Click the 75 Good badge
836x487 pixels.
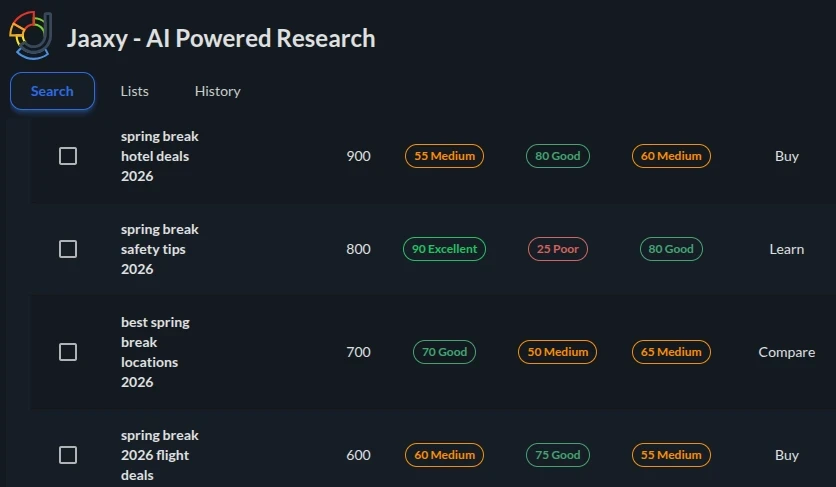pos(557,455)
